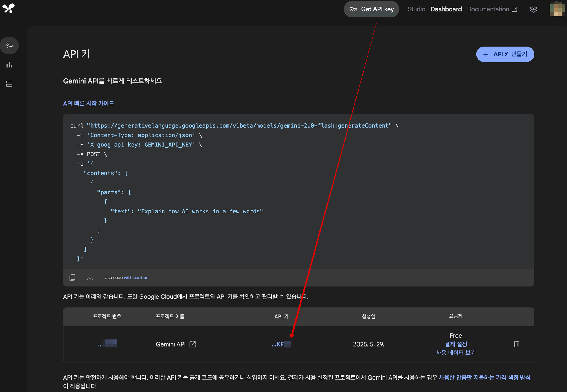The height and width of the screenshot is (392, 567).
Task: Click the '프로젝트 이름' column header
Action: click(170, 316)
